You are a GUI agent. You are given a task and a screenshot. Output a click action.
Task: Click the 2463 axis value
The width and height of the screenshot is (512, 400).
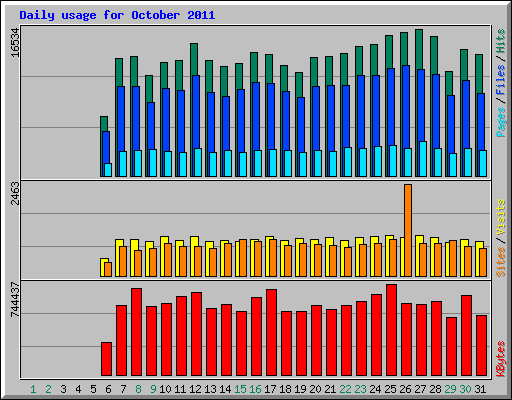point(15,194)
